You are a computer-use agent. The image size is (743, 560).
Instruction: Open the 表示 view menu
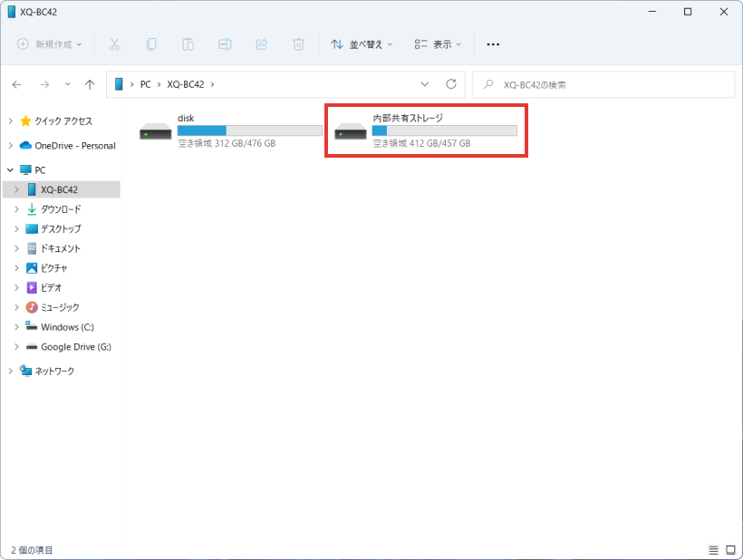(438, 44)
